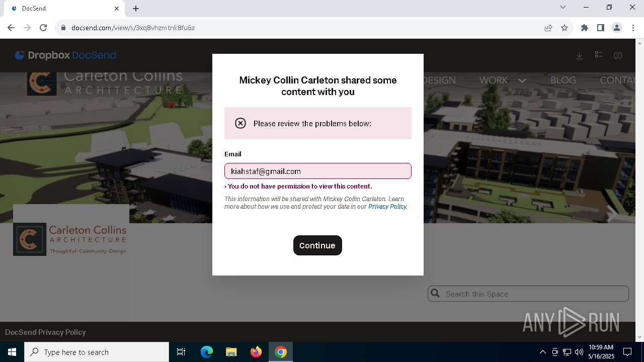Click the error X icon in alert banner
Screen dimensions: 644x362
tap(240, 123)
